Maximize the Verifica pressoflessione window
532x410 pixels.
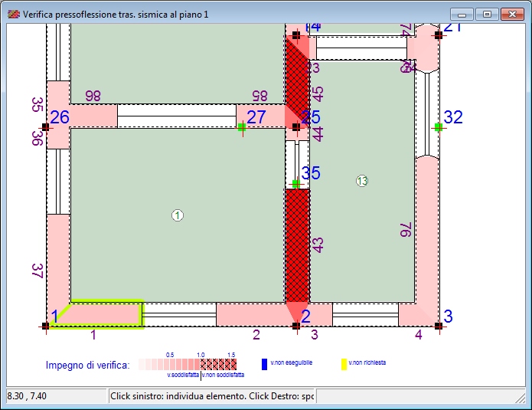point(486,14)
